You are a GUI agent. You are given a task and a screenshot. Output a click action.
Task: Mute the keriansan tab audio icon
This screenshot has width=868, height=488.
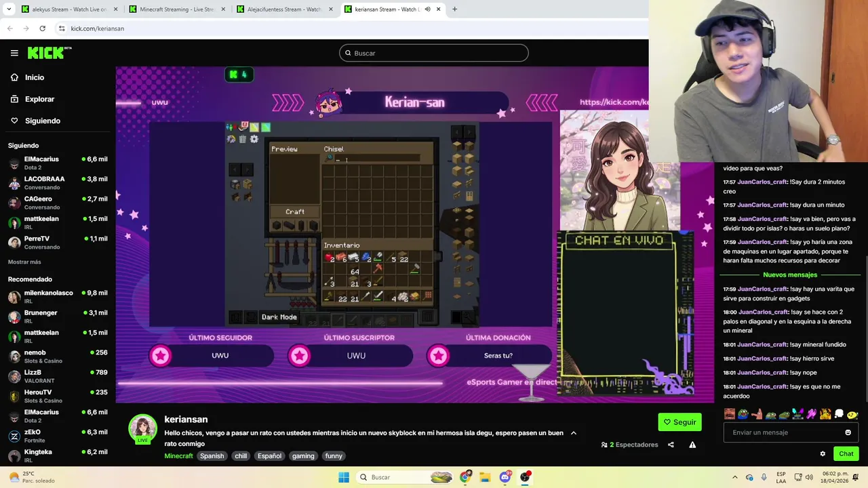click(x=427, y=9)
